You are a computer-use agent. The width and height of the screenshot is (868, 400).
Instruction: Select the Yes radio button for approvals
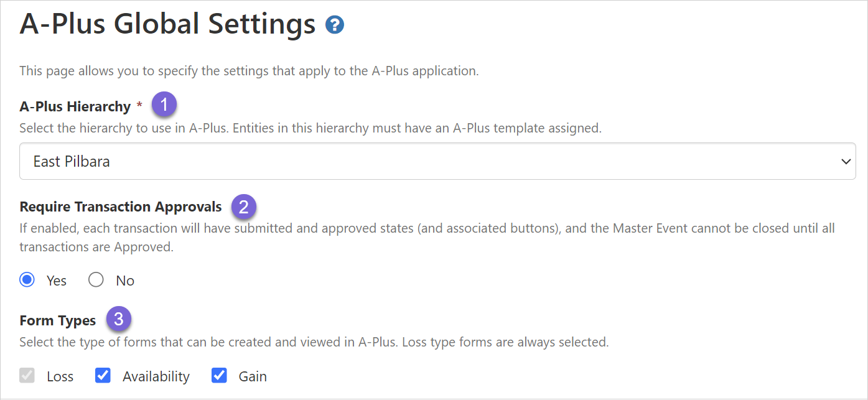click(27, 280)
